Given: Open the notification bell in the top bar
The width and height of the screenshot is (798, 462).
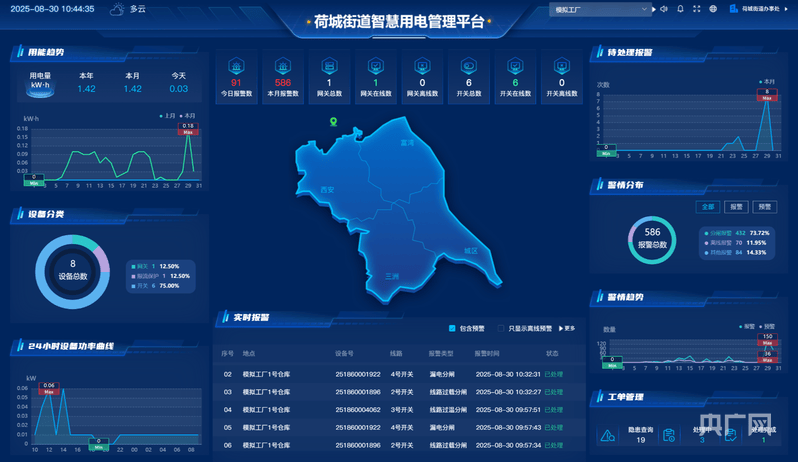Looking at the screenshot, I should (681, 9).
